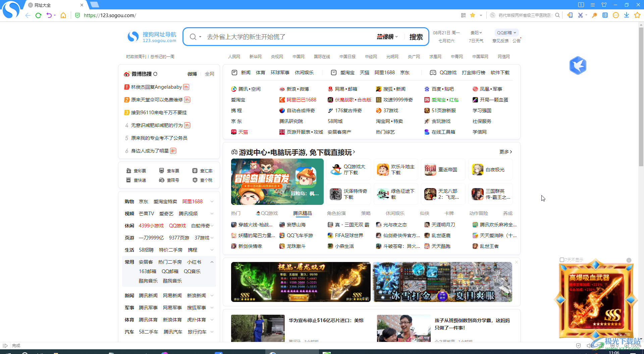Refresh the Weibo hot search list
Viewport: 644px width, 354px height.
(x=155, y=74)
